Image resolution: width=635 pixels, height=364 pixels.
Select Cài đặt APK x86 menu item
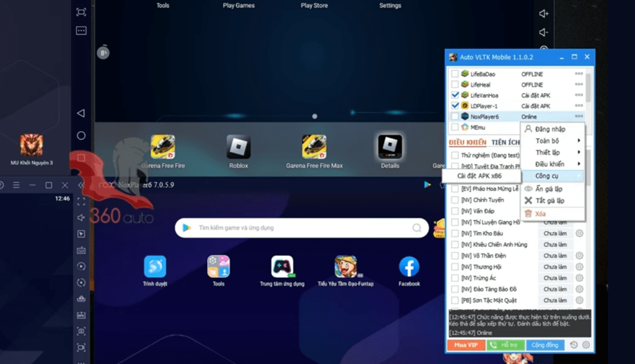(479, 176)
